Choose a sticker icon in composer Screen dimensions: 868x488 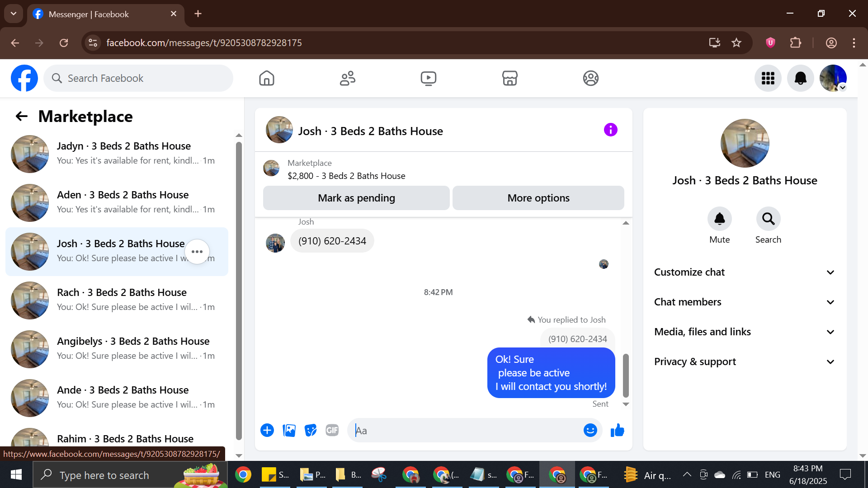click(x=311, y=430)
